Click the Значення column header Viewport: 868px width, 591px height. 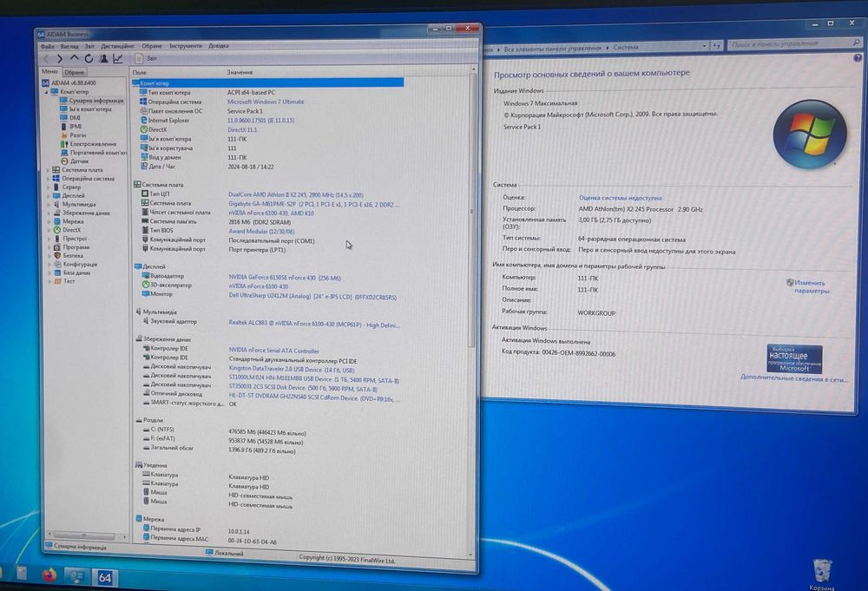[240, 73]
